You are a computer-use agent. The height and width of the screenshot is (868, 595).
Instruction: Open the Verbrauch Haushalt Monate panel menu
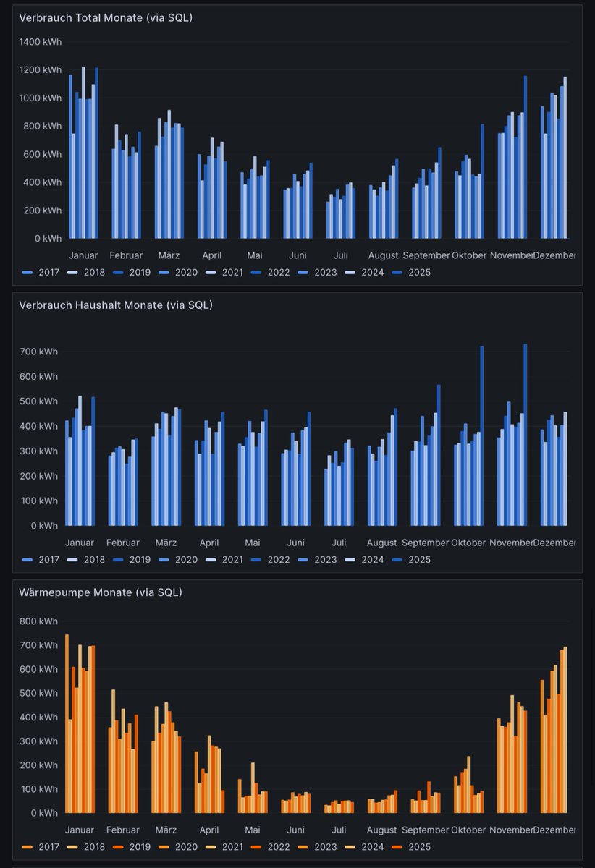pos(570,305)
